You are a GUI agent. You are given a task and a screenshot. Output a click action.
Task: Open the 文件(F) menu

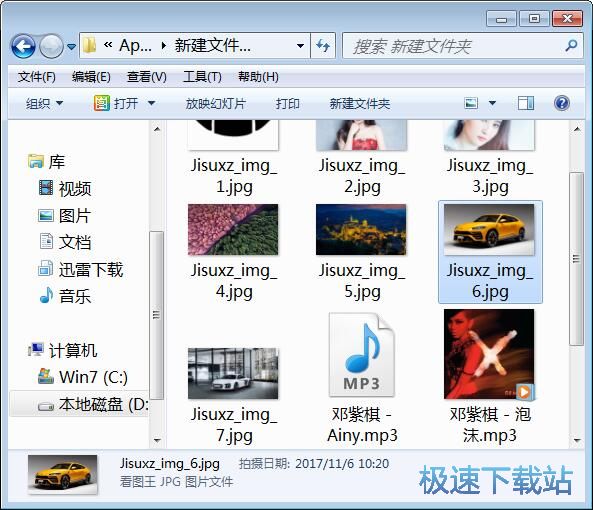(37, 77)
